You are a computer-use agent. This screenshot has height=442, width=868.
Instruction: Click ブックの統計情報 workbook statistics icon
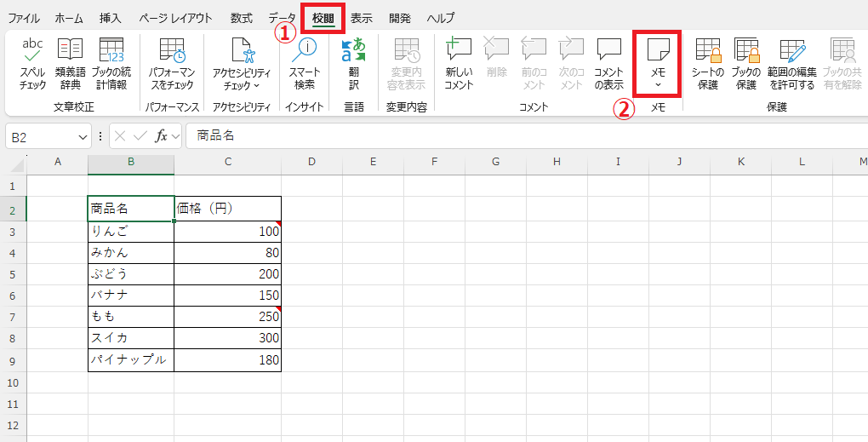(x=111, y=63)
